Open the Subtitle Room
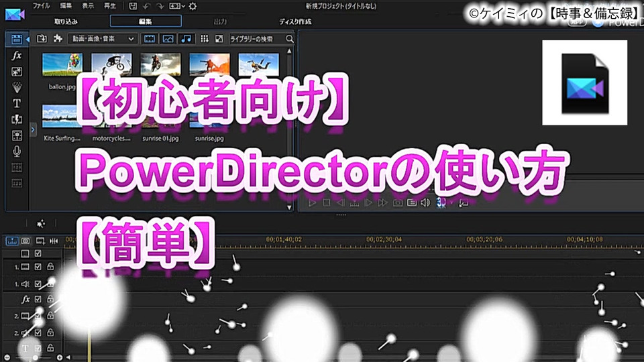This screenshot has width=644, height=362. 16,183
